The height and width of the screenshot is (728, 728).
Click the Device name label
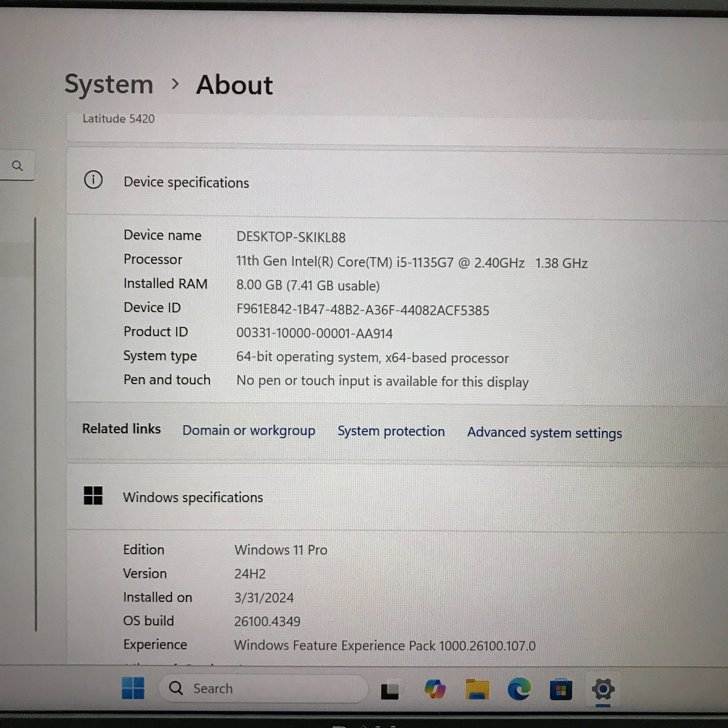coord(162,235)
